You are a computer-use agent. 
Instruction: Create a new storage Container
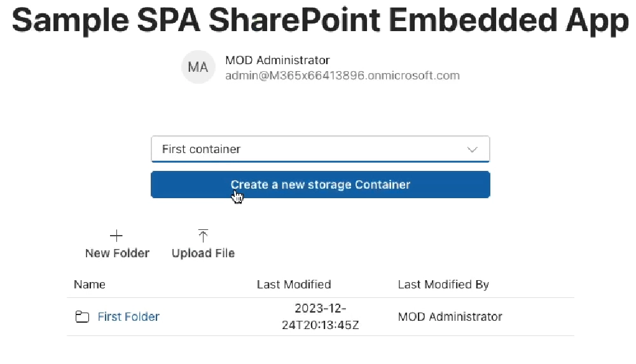click(x=321, y=185)
